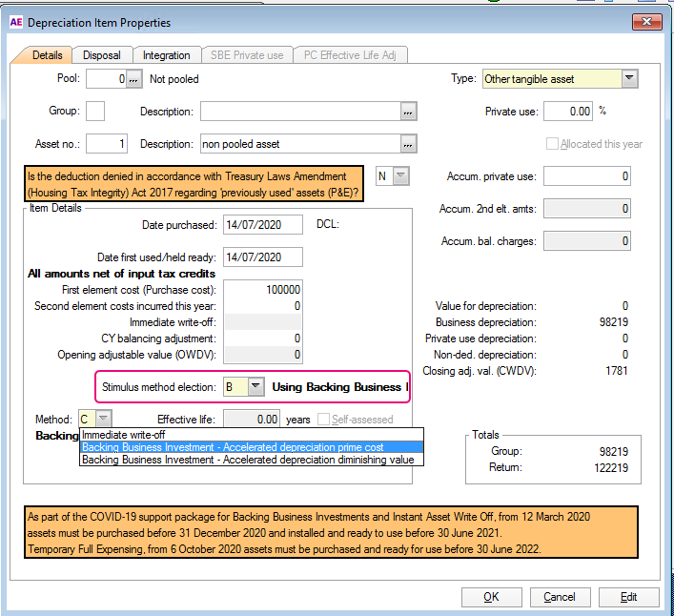674x616 pixels.
Task: Open the Details tab
Action: click(47, 55)
